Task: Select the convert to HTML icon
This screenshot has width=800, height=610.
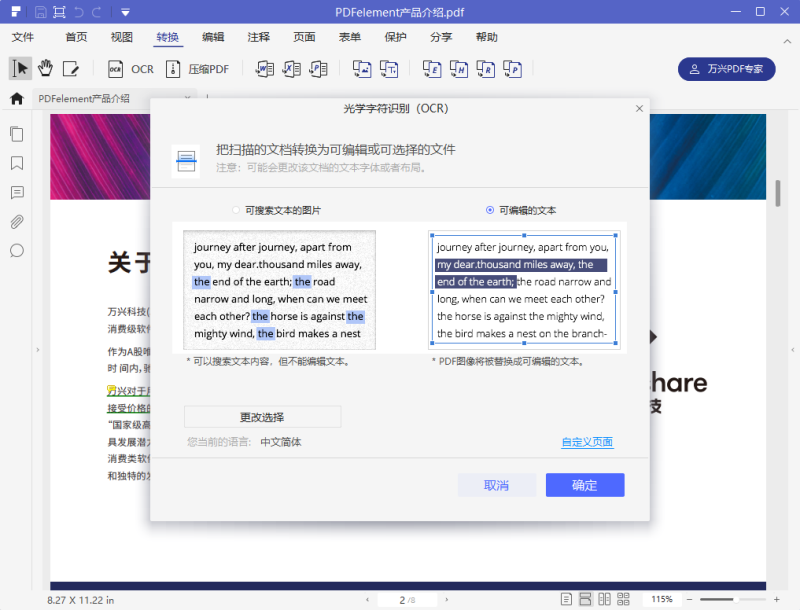Action: pos(459,68)
